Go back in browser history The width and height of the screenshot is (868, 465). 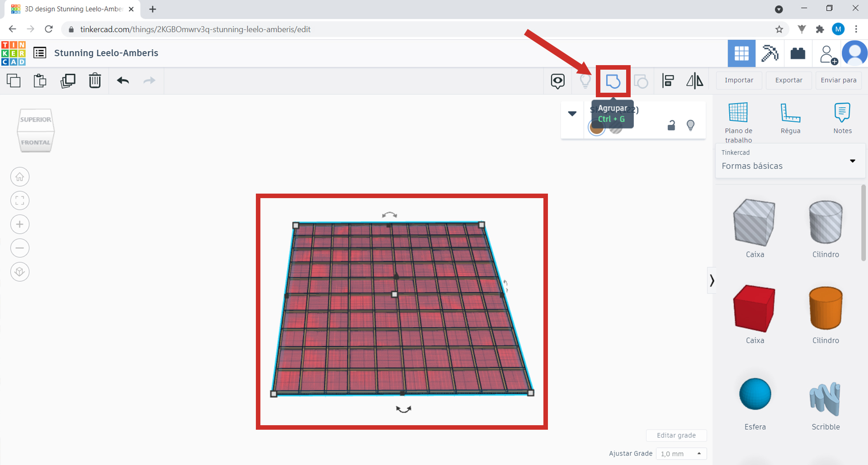click(x=12, y=29)
